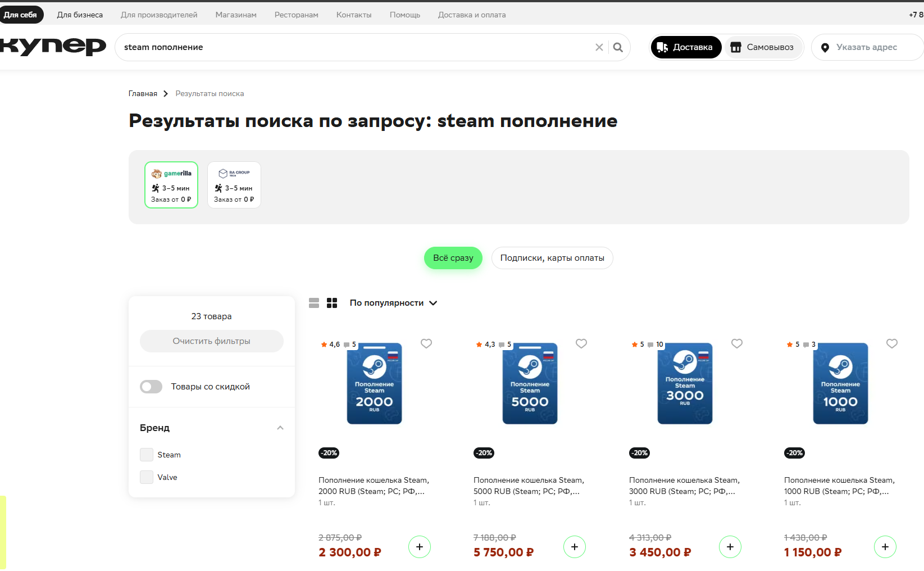Click the phone number in top bar
924x571 pixels.
click(x=916, y=15)
